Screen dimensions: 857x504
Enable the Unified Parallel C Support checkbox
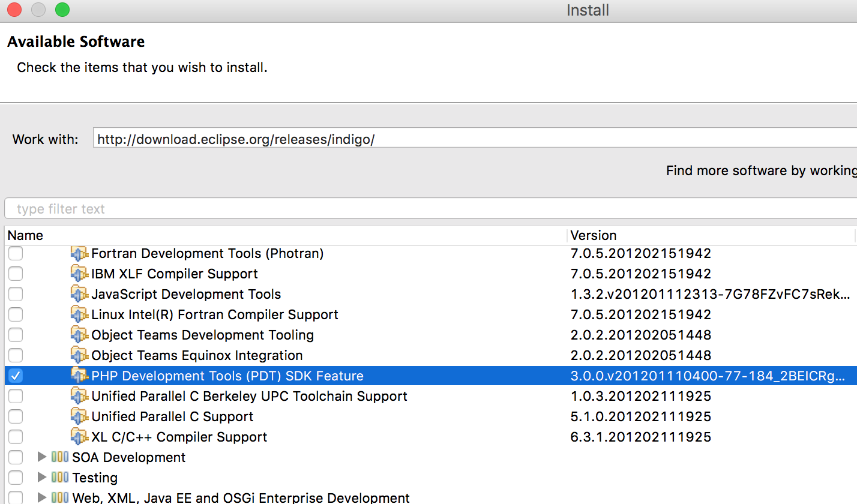pyautogui.click(x=16, y=417)
